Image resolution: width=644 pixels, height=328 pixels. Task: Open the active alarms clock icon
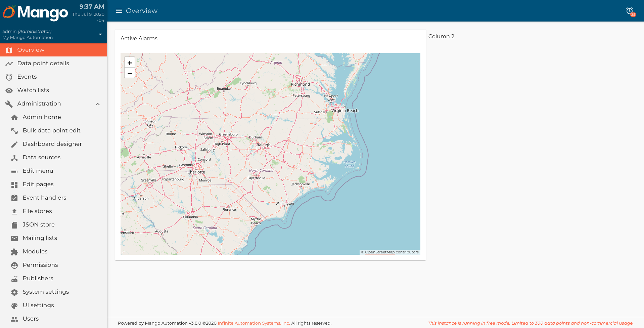tap(630, 11)
